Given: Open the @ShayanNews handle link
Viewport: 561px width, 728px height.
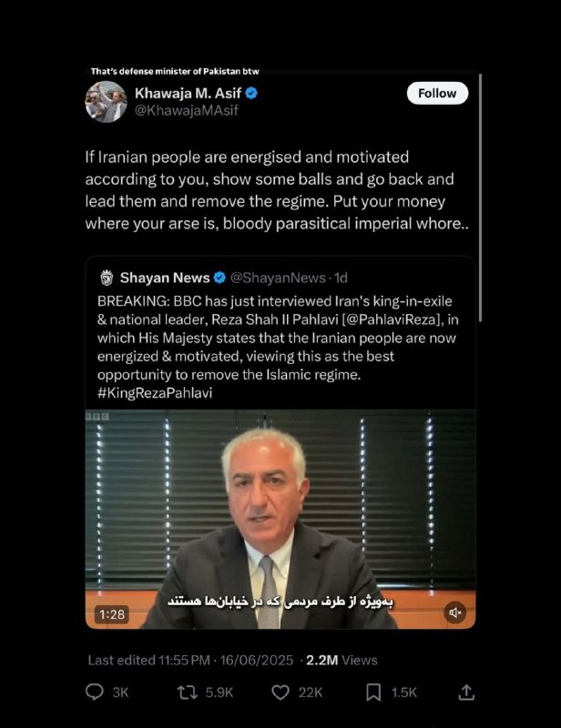Looking at the screenshot, I should point(278,278).
